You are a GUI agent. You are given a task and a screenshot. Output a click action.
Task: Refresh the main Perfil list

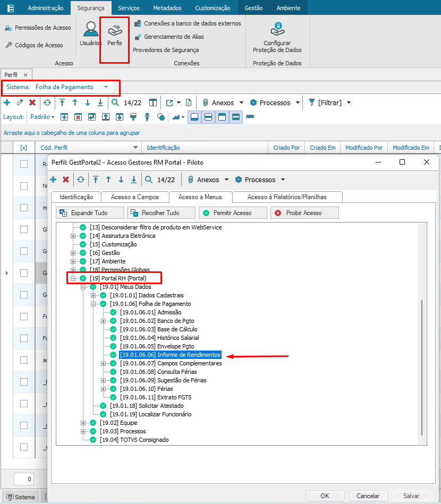[47, 102]
